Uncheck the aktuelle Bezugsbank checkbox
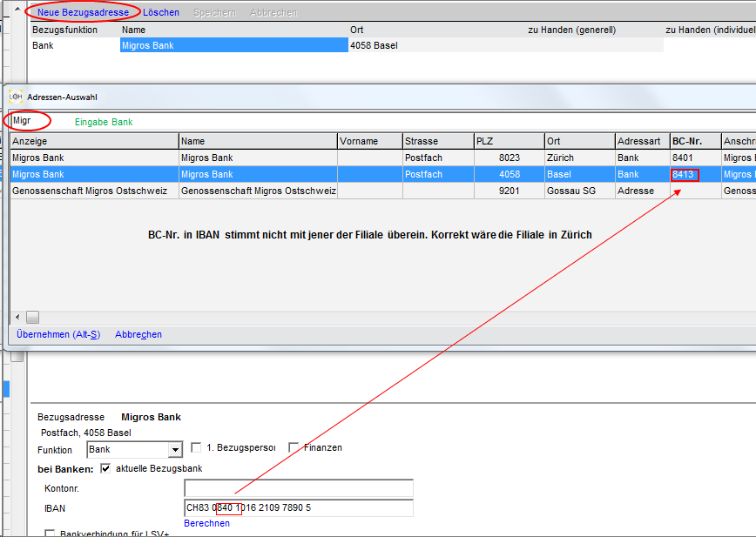 (106, 469)
